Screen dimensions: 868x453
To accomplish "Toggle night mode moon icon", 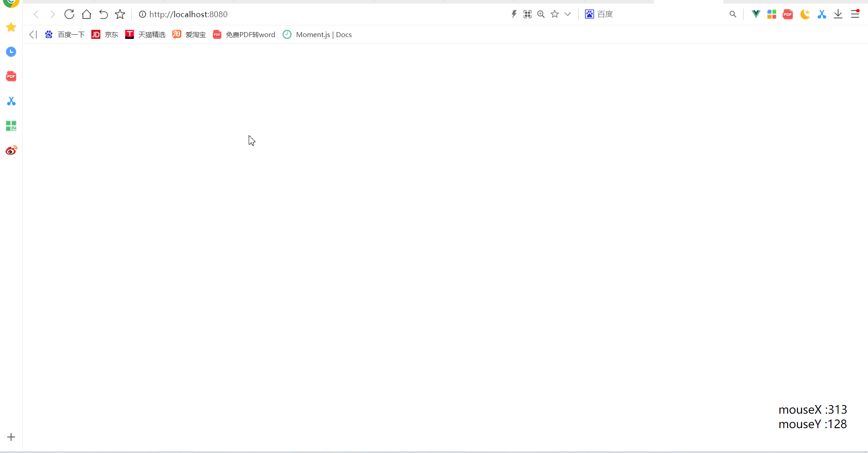I will coord(805,14).
